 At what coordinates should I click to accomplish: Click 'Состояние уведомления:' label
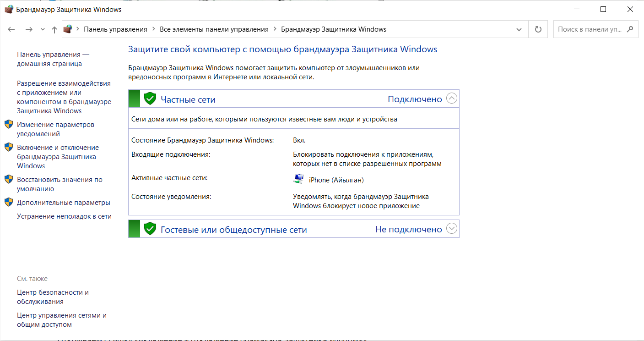(171, 196)
